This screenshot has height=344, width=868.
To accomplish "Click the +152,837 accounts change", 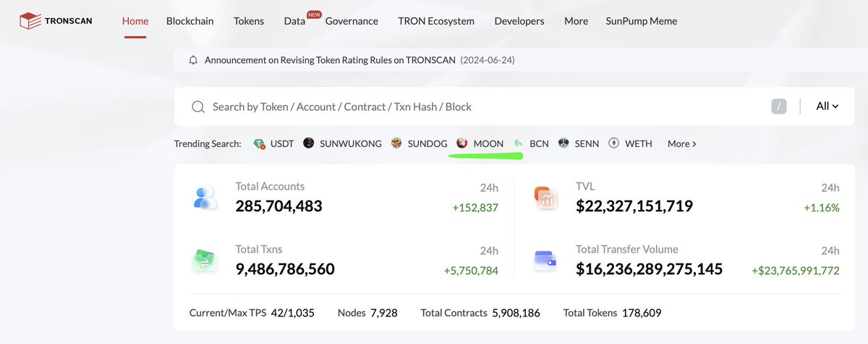I will [x=475, y=208].
